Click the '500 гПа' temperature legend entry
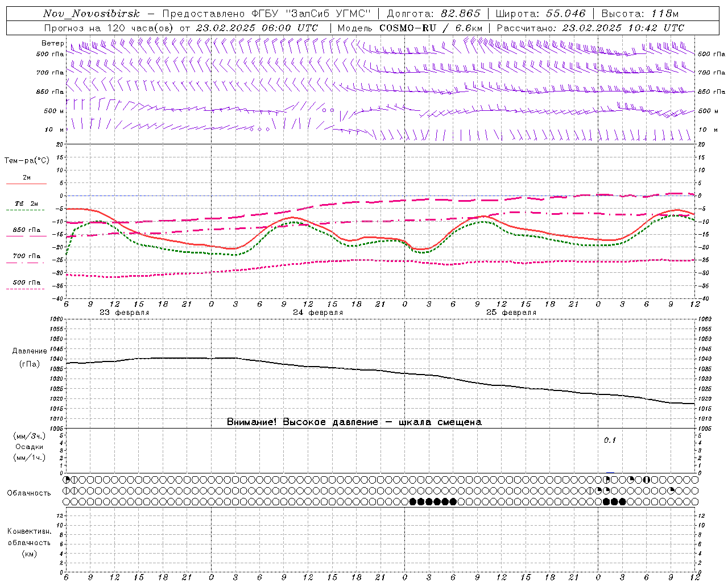 (x=27, y=282)
